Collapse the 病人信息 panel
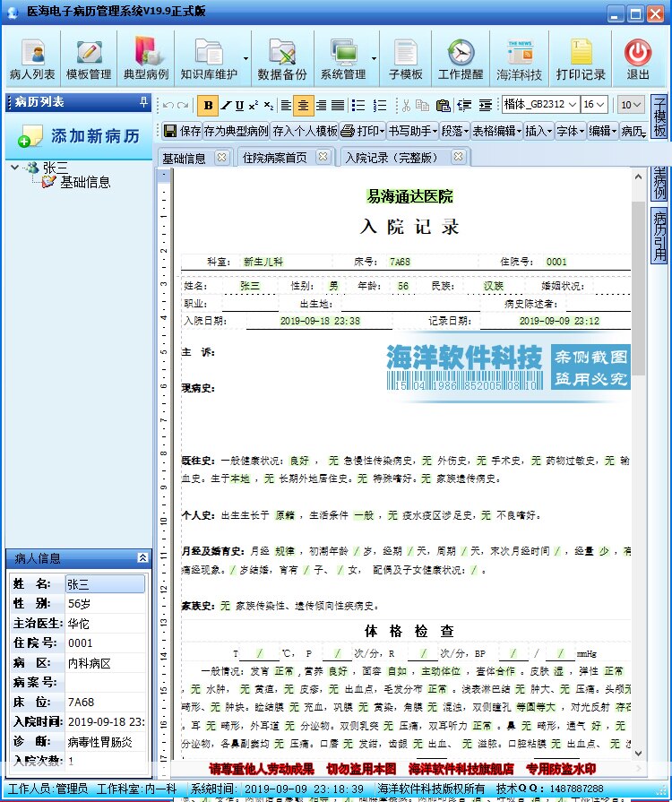This screenshot has width=672, height=802. 142,558
